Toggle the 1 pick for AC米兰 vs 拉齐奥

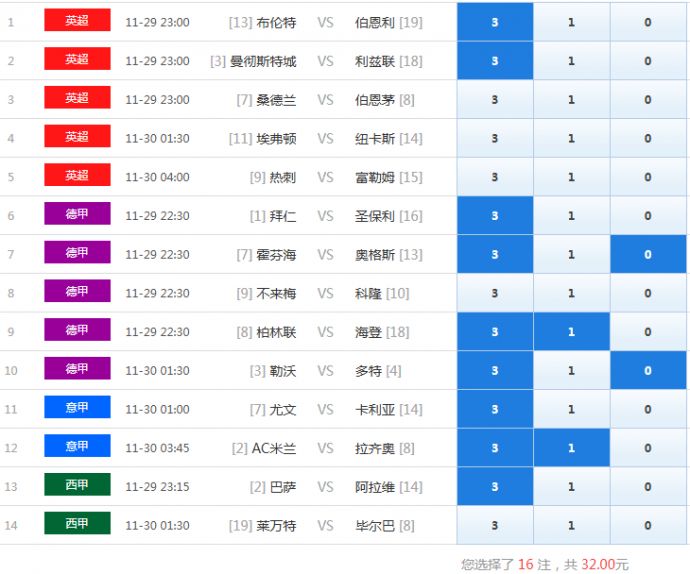pos(571,448)
